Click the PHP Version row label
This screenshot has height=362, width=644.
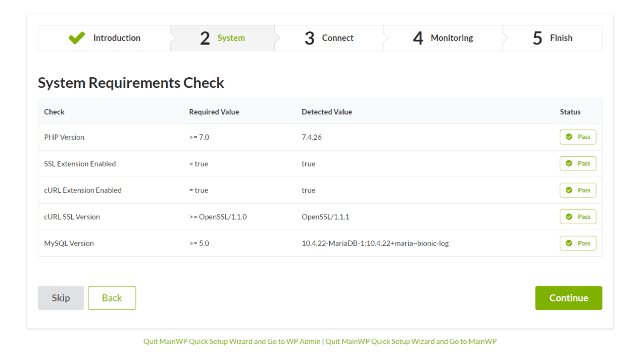(x=64, y=137)
